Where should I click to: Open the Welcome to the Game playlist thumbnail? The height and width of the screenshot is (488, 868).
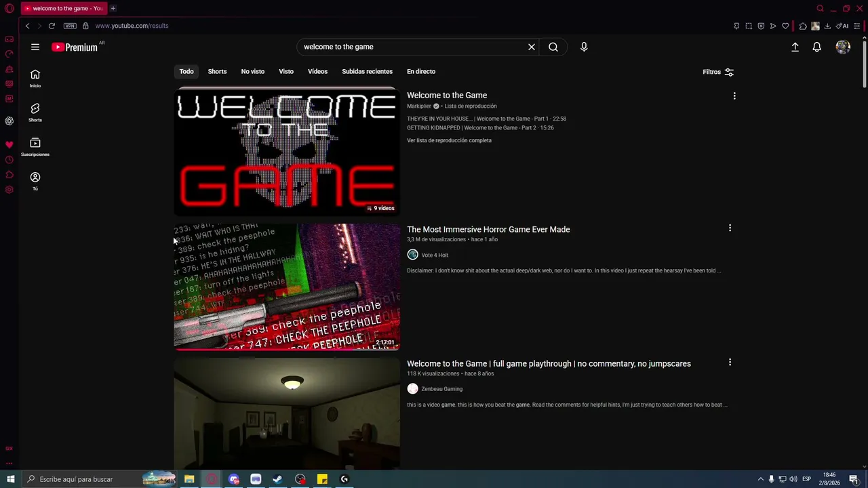point(287,151)
